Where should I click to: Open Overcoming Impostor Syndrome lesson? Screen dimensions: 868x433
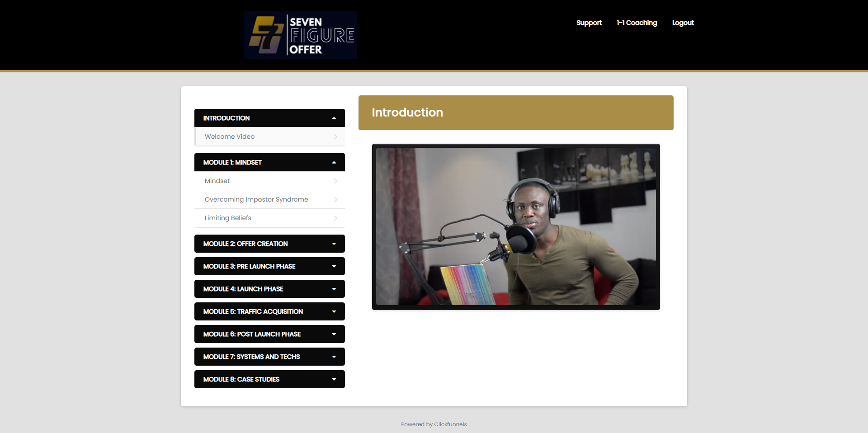click(x=269, y=199)
